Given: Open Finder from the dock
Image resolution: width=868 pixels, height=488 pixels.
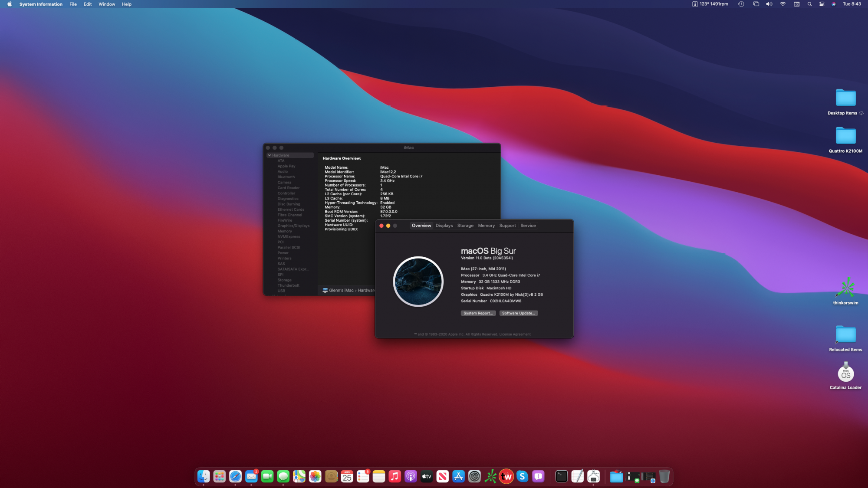Looking at the screenshot, I should (x=204, y=476).
